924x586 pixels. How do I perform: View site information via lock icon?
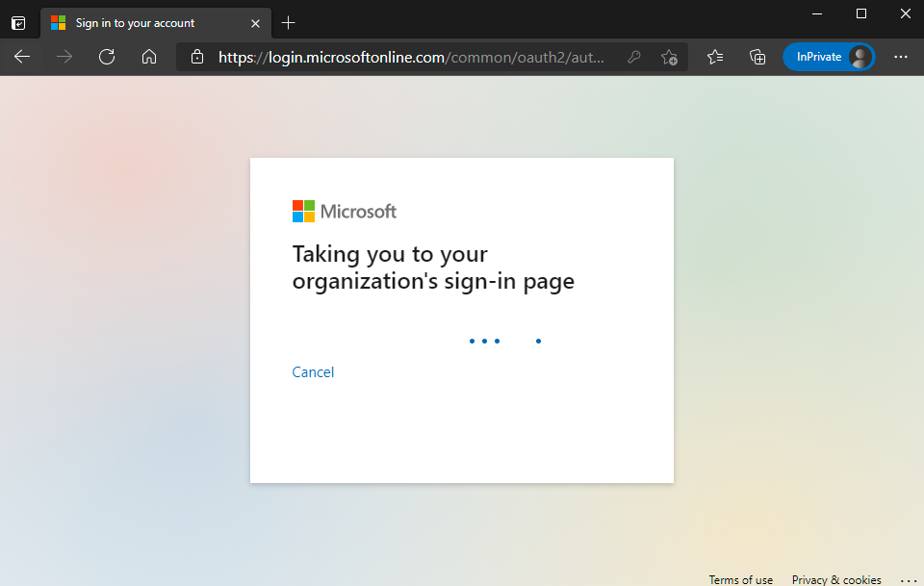pos(197,58)
